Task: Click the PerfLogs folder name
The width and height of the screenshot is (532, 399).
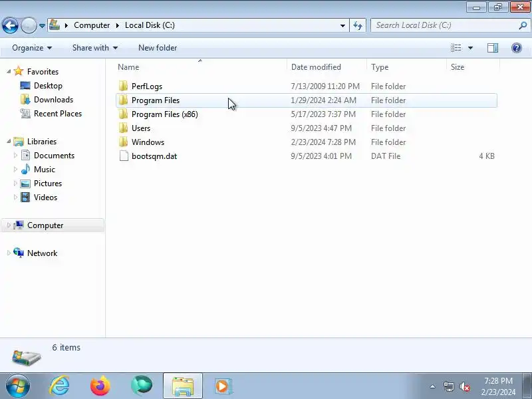Action: click(x=147, y=86)
